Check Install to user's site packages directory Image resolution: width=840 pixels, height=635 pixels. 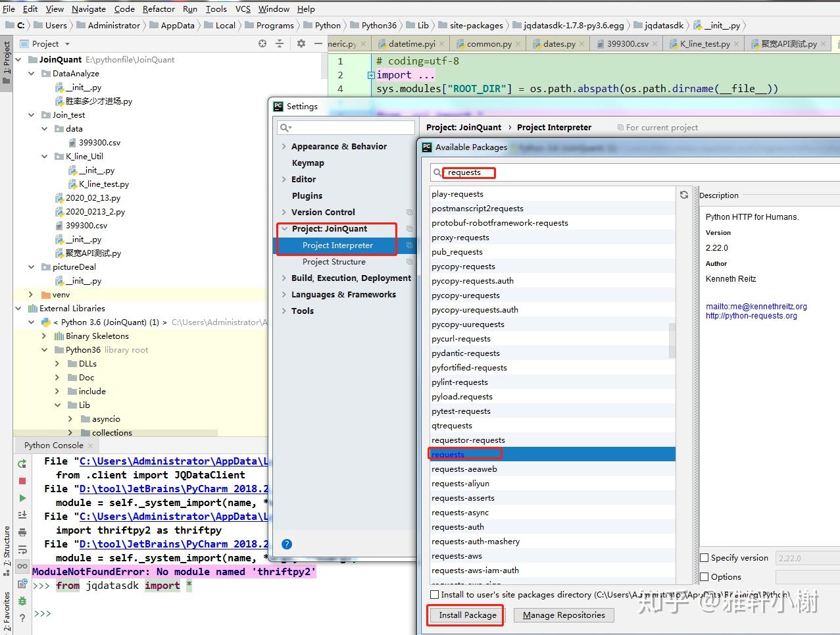pyautogui.click(x=434, y=594)
